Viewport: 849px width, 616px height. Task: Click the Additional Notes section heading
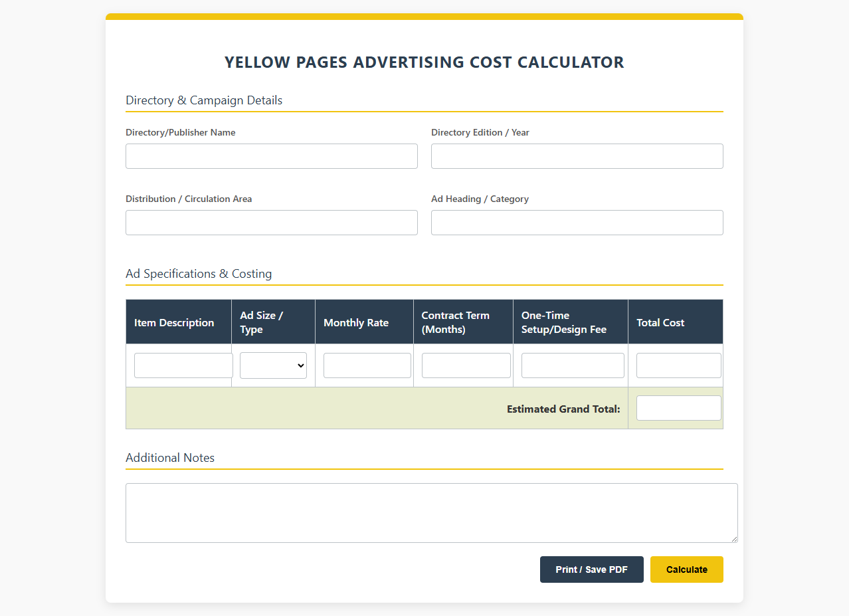(170, 458)
